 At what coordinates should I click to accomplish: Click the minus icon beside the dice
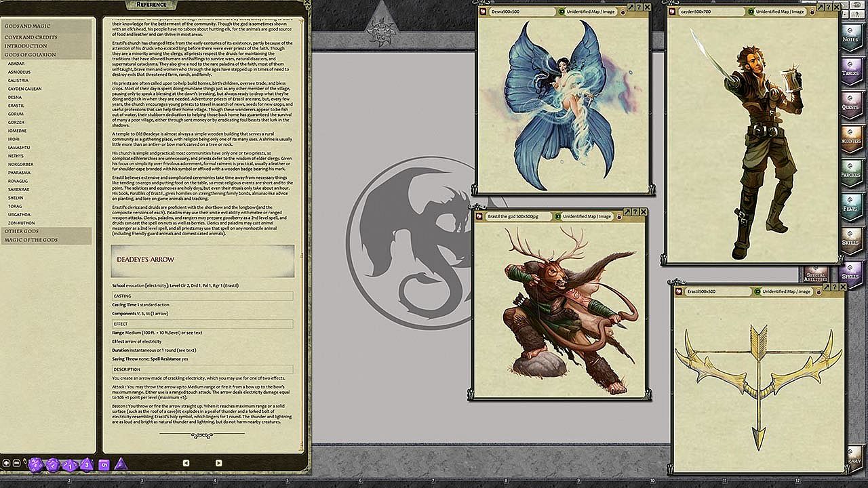pyautogui.click(x=17, y=463)
